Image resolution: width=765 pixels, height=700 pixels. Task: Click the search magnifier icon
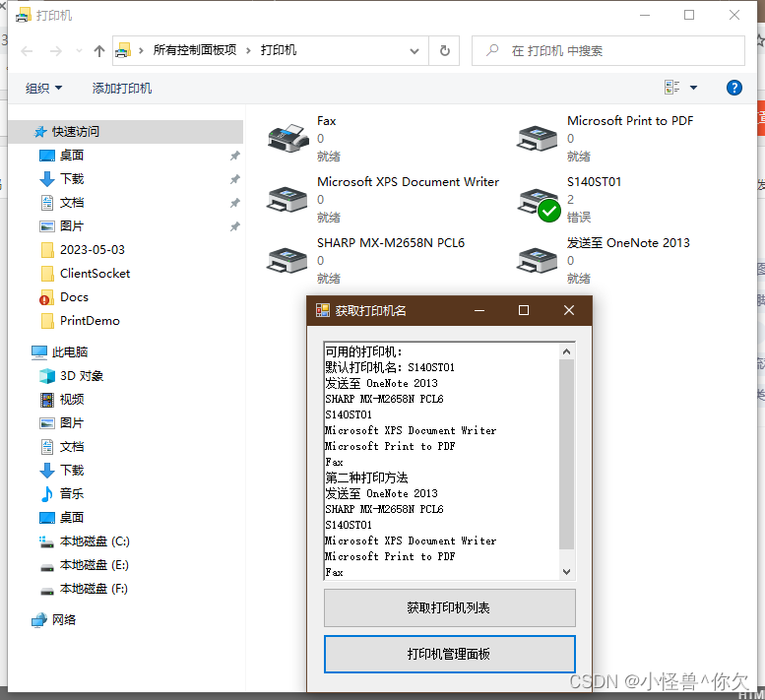click(x=492, y=50)
